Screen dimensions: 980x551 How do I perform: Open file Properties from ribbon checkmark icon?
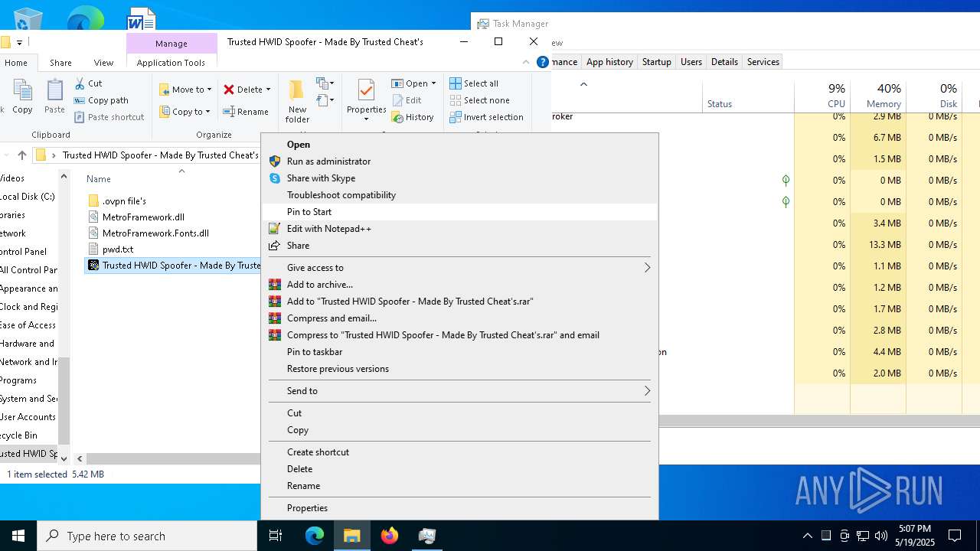pos(366,91)
